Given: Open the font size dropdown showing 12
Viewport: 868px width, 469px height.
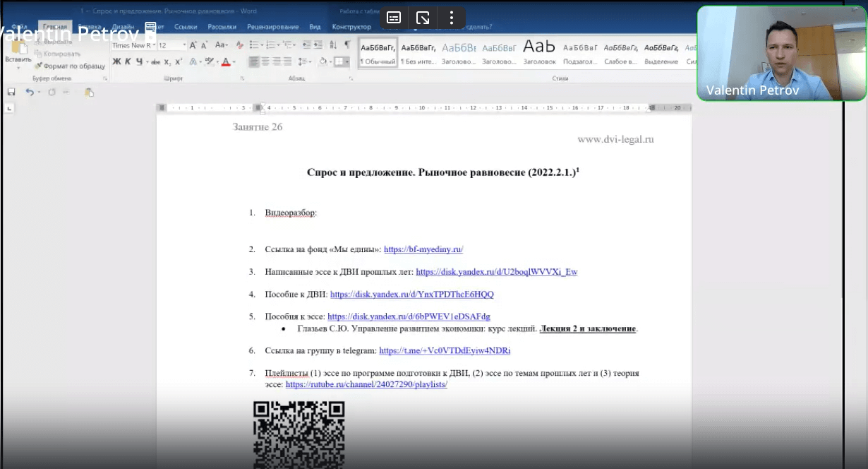Looking at the screenshot, I should click(x=169, y=45).
